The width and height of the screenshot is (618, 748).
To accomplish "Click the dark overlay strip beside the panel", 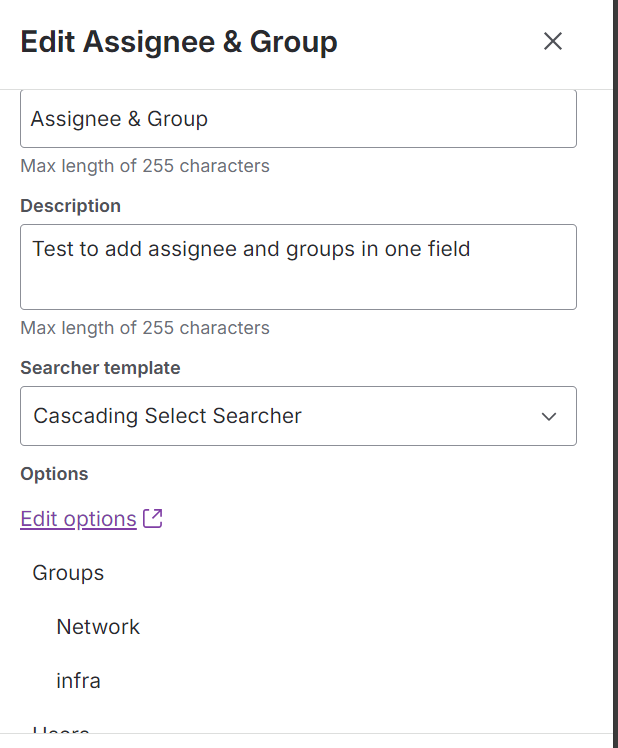I will tap(615, 400).
